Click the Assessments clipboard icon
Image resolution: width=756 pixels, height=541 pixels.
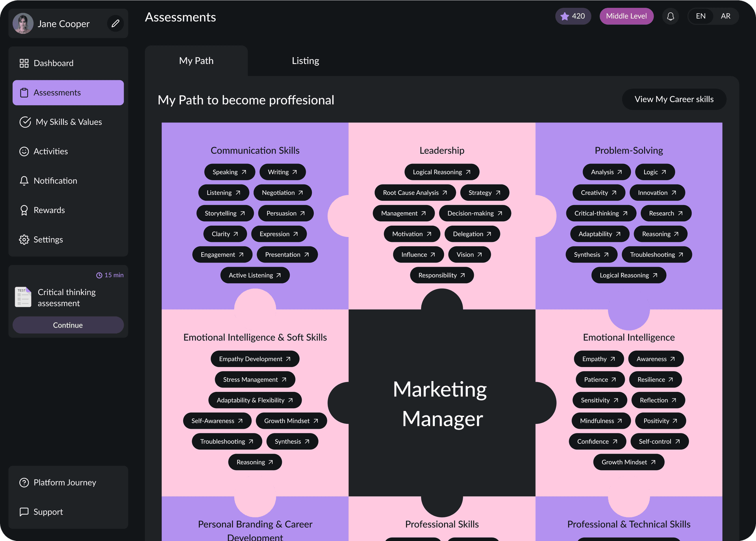pos(24,93)
